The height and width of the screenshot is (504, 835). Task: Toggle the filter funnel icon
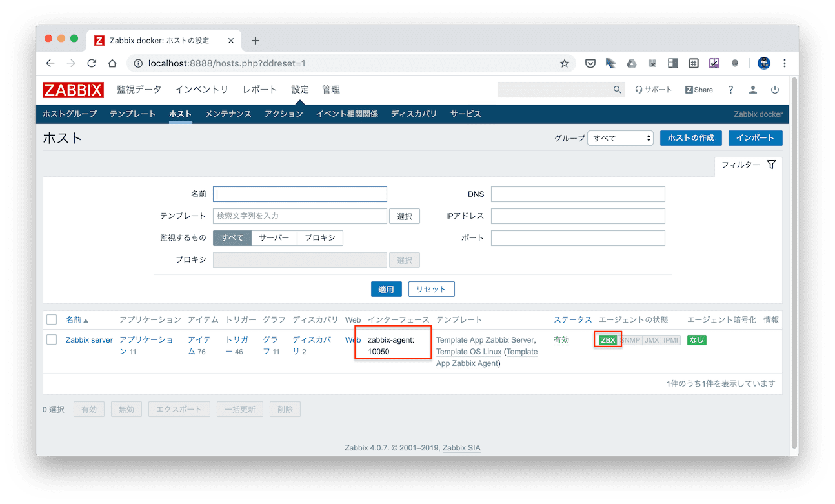771,165
